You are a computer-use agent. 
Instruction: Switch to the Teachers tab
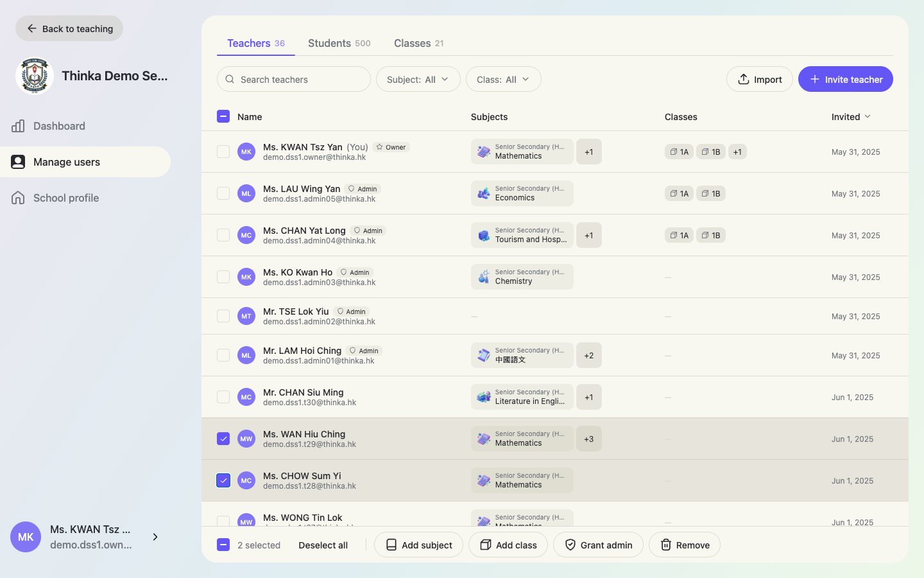coord(256,43)
